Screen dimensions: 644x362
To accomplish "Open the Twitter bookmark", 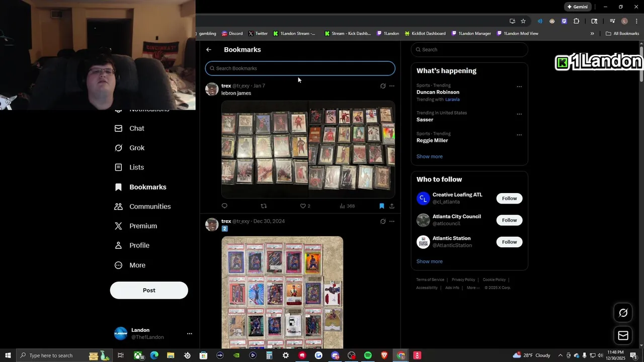I will coord(258,34).
